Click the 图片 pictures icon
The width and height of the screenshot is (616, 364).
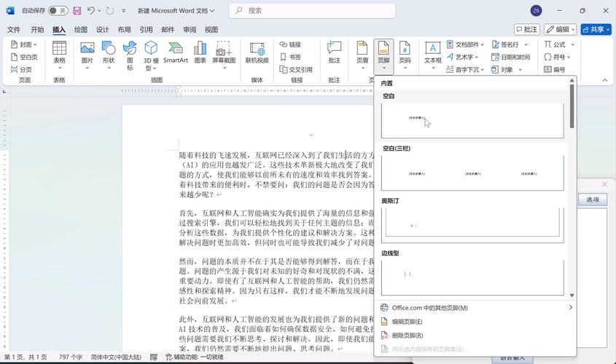(87, 48)
